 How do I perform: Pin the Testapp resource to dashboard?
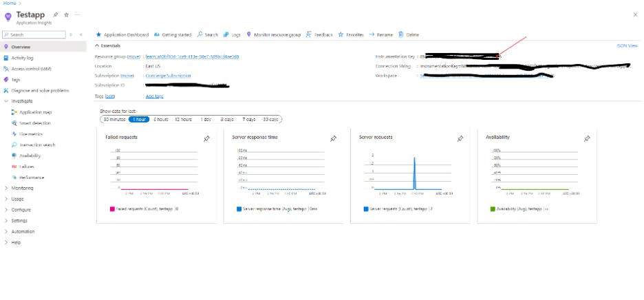tap(56, 15)
